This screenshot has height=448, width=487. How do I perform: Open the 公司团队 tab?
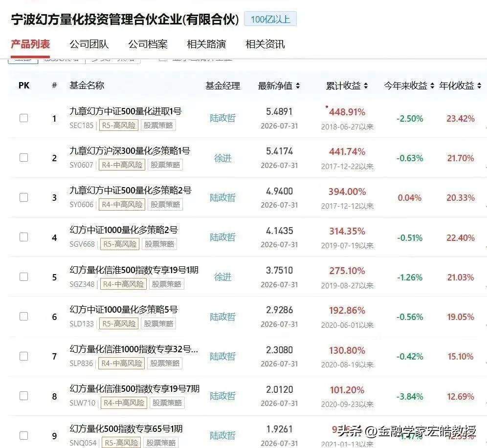[89, 44]
